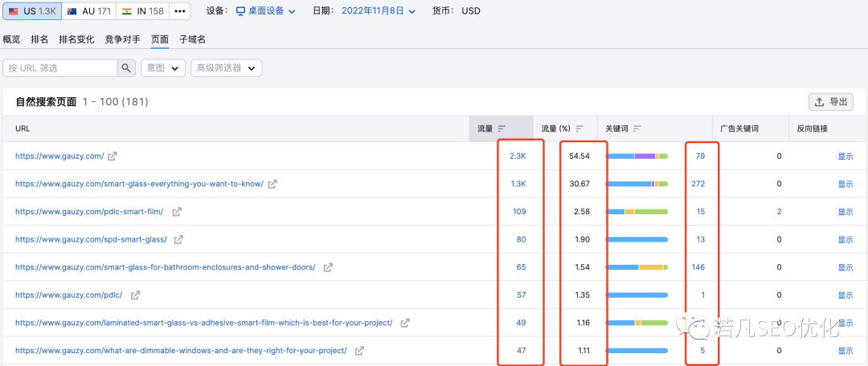This screenshot has width=868, height=366.
Task: Open smart-glass-everything-you-want-to-know URL link
Action: (139, 184)
